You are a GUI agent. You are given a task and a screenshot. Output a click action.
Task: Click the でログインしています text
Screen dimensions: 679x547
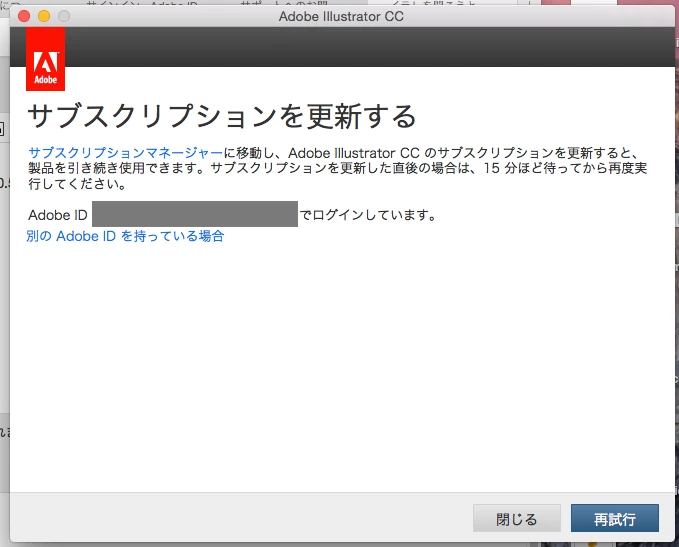(x=368, y=215)
